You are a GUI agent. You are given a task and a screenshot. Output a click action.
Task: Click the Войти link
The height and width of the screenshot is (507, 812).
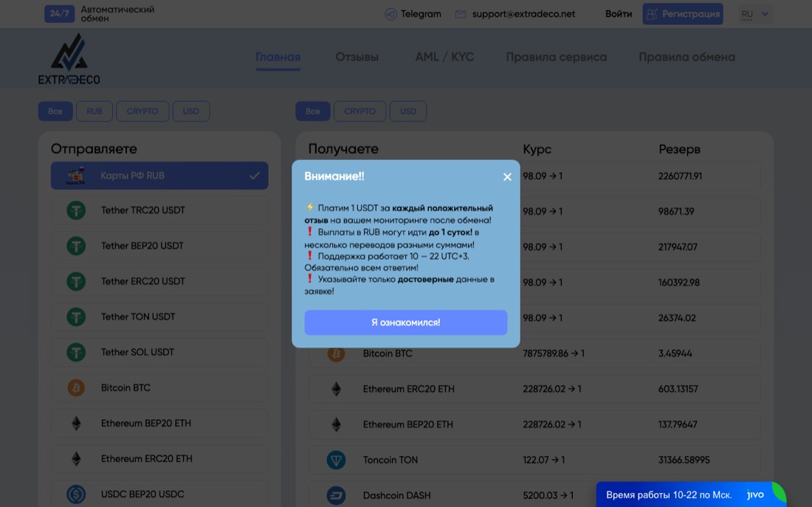[619, 14]
